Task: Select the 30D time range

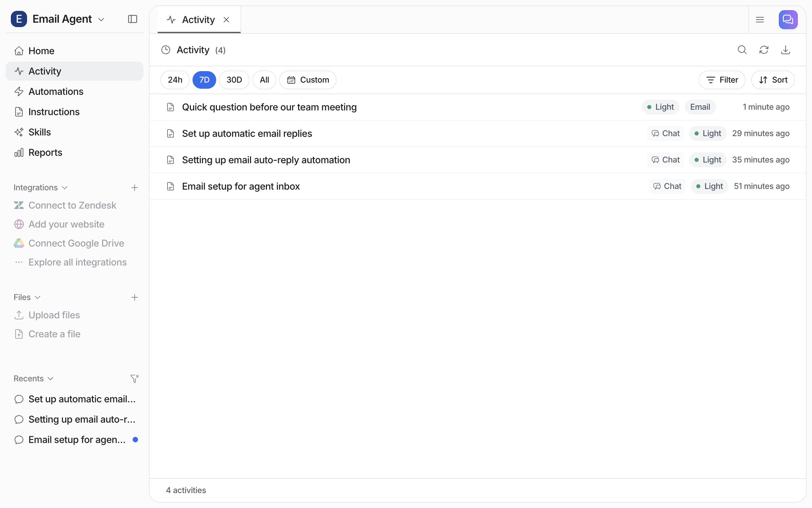Action: (234, 80)
